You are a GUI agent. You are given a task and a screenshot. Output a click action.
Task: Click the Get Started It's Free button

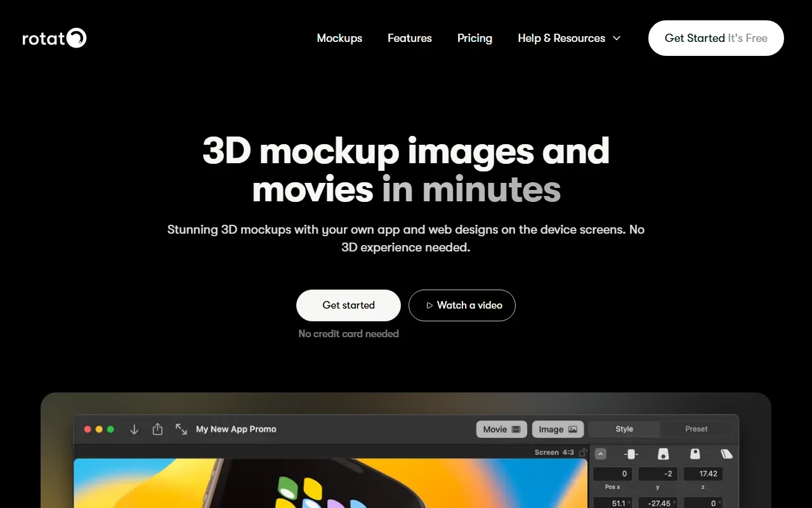point(716,38)
